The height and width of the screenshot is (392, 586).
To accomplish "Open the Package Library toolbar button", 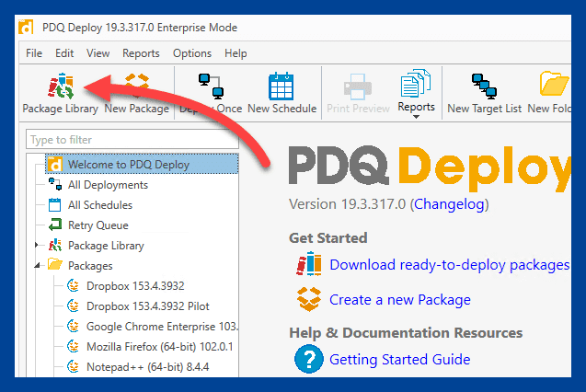I will pyautogui.click(x=60, y=94).
